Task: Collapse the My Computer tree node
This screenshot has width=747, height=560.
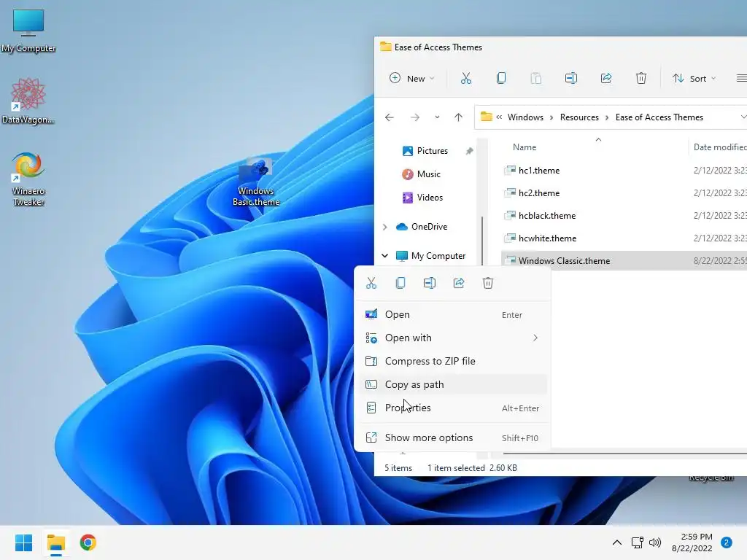Action: click(x=384, y=256)
